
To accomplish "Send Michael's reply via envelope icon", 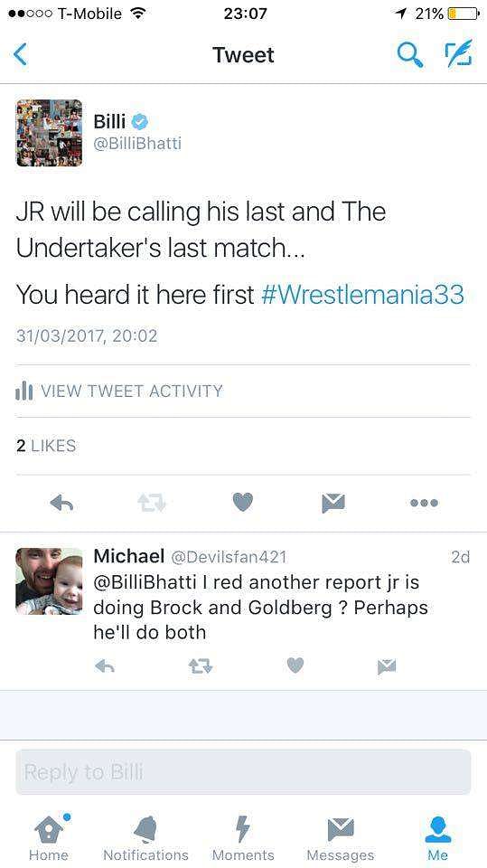I will click(x=387, y=666).
